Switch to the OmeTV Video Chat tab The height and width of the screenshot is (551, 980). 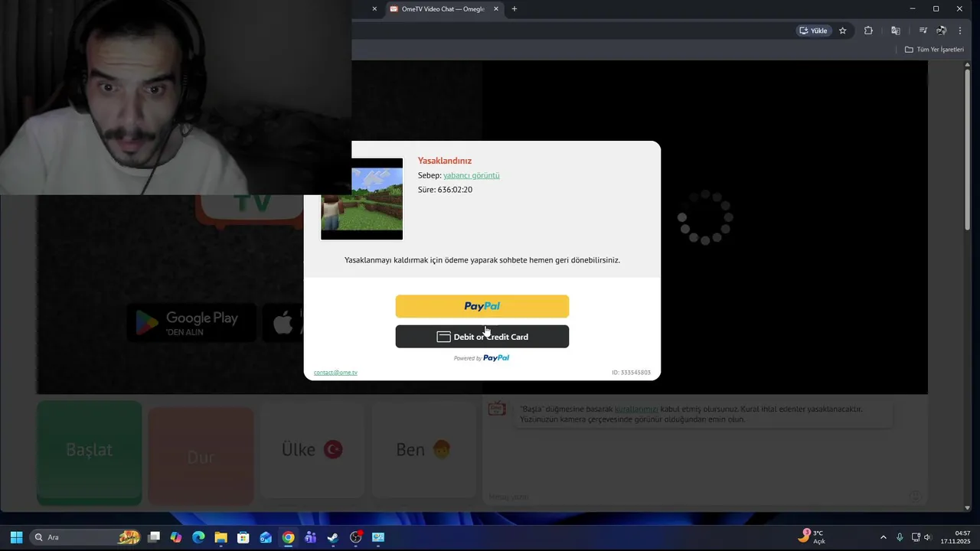[444, 9]
